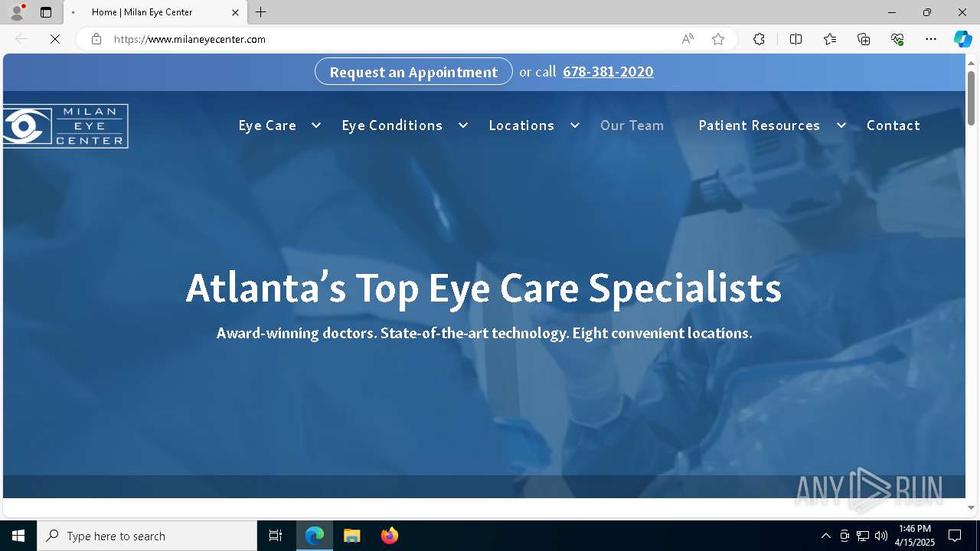Click the Award-winning doctors tagline text
This screenshot has width=980, height=551.
coord(485,333)
